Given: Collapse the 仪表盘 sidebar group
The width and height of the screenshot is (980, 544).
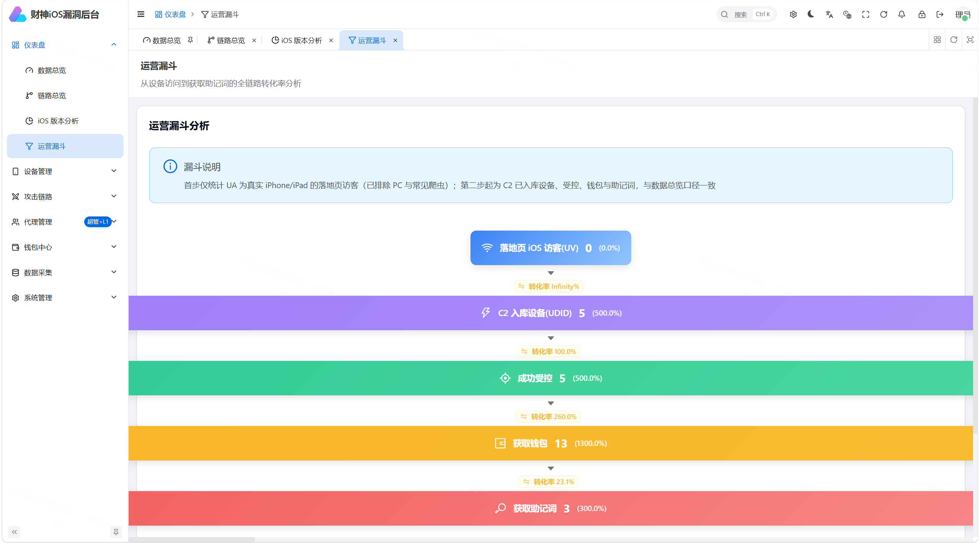Looking at the screenshot, I should coord(65,45).
